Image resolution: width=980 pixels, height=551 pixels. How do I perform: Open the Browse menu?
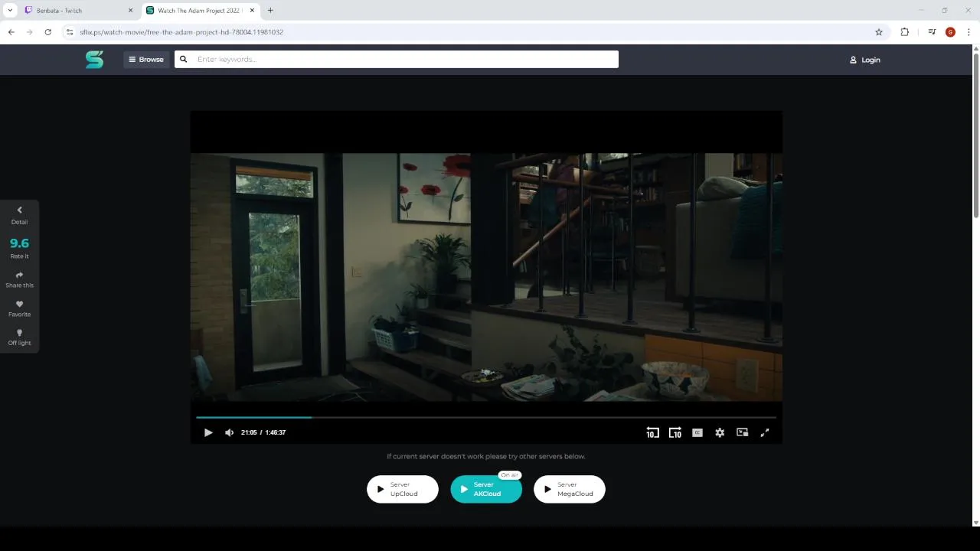coord(146,60)
